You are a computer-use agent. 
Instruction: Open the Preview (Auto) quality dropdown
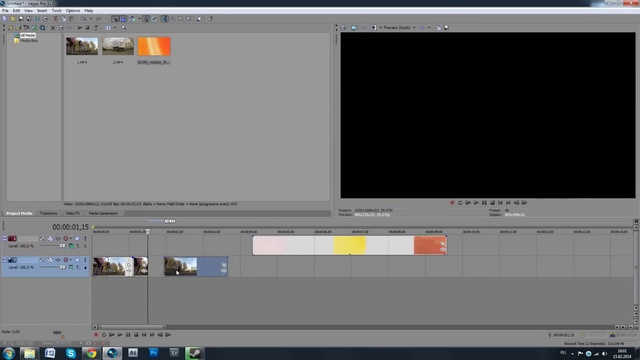[x=399, y=28]
